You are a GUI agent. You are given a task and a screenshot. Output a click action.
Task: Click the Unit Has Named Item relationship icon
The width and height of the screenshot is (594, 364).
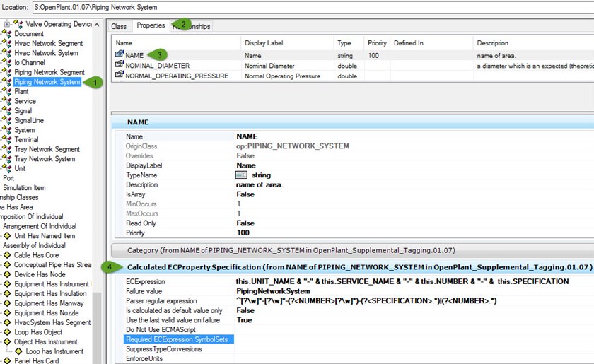tap(7, 236)
